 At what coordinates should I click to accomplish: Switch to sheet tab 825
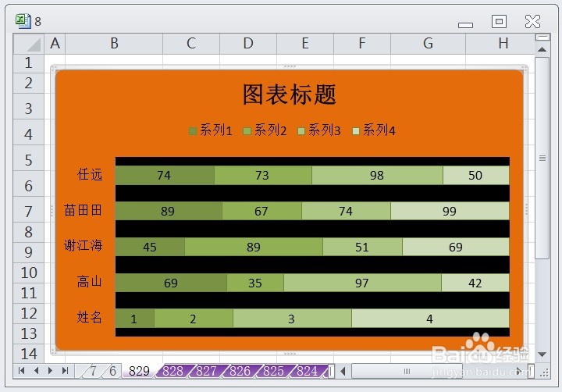click(x=273, y=371)
